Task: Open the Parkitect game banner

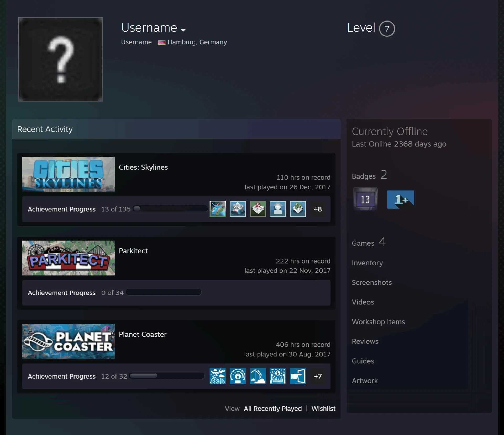Action: (x=69, y=258)
